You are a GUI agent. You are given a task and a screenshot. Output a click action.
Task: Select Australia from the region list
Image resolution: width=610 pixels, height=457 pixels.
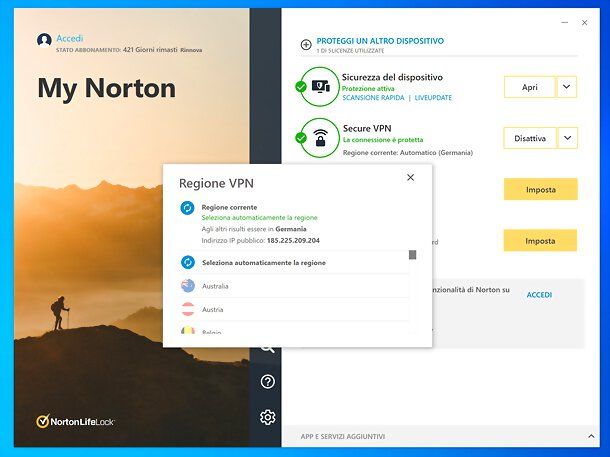tap(294, 286)
